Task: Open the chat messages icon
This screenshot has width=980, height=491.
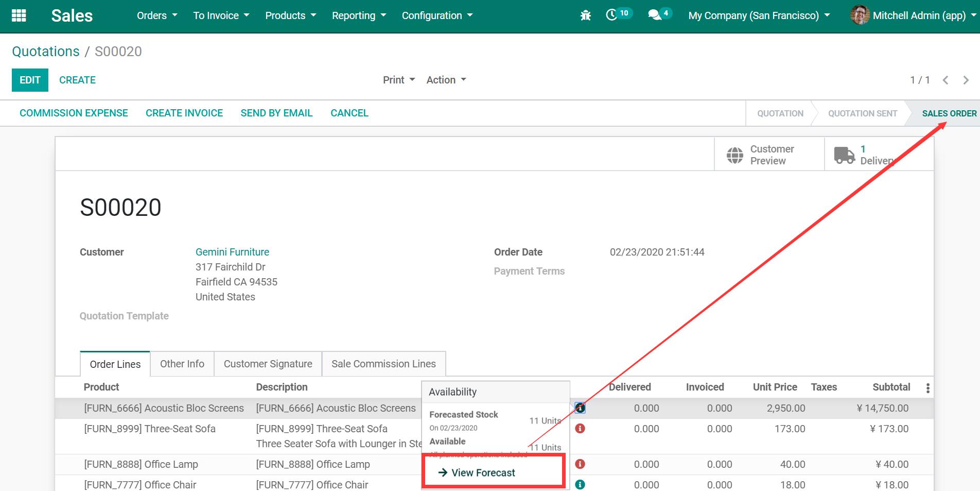Action: pyautogui.click(x=655, y=15)
